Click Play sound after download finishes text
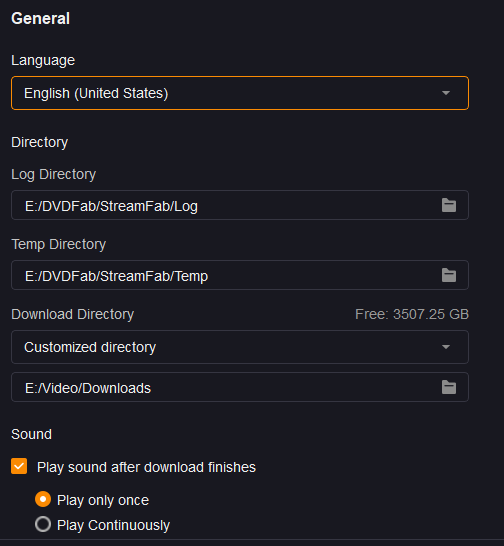 point(146,467)
